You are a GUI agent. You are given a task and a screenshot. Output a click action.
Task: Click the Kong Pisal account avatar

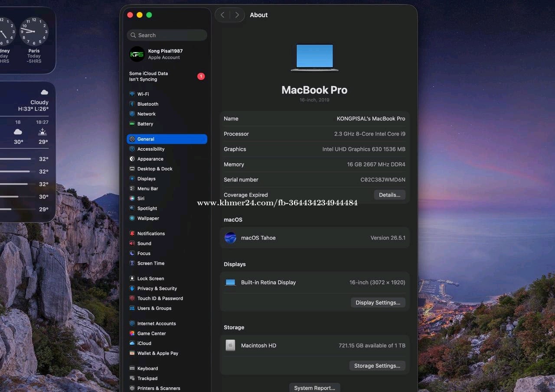click(137, 54)
